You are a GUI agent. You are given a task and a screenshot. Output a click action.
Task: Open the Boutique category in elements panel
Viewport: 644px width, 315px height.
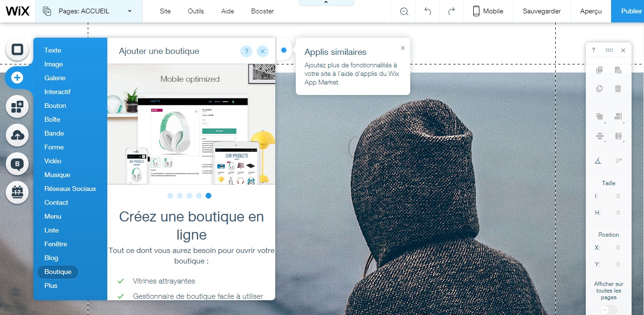click(x=58, y=272)
